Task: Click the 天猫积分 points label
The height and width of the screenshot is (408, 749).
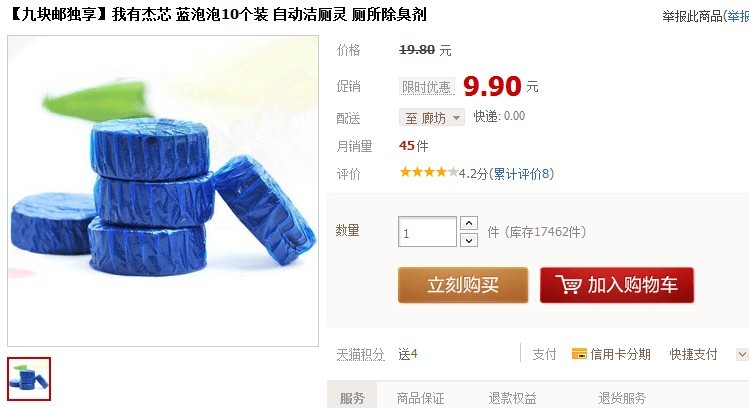Action: pyautogui.click(x=360, y=354)
